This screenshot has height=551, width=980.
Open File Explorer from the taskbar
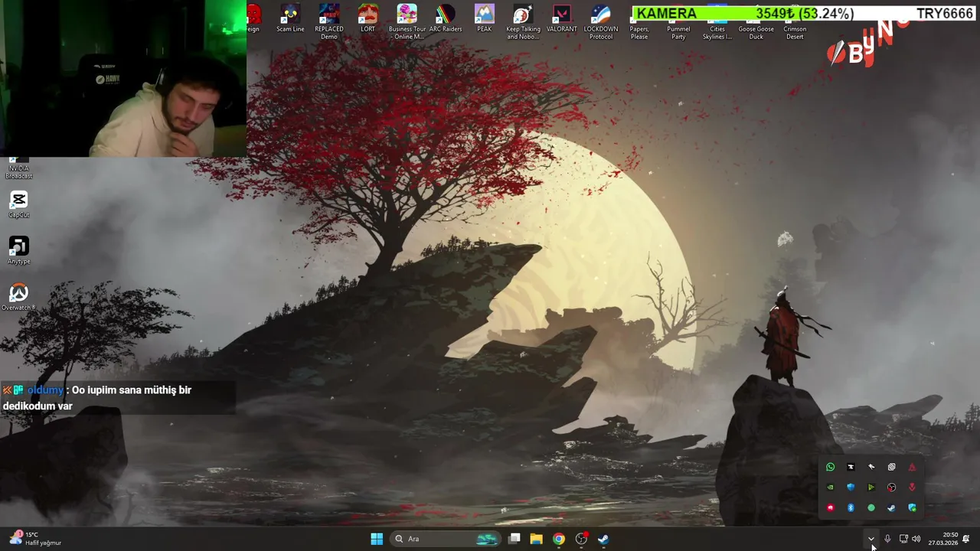click(x=537, y=539)
